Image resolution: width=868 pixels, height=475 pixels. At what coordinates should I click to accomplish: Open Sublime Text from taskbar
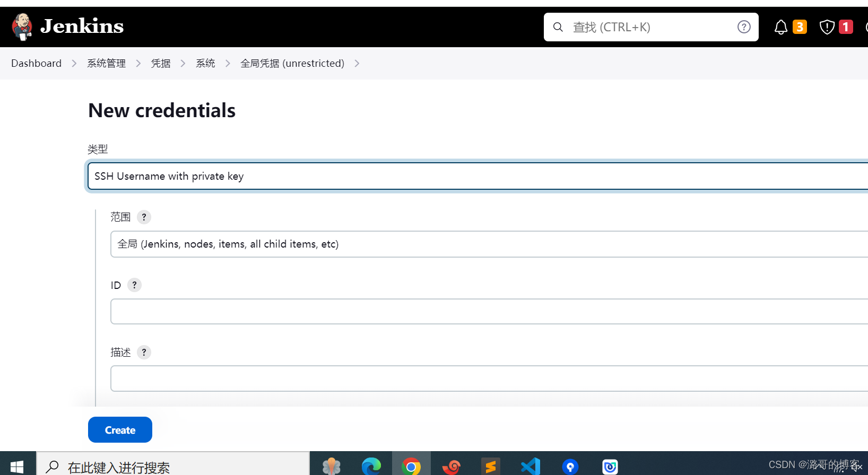click(491, 467)
